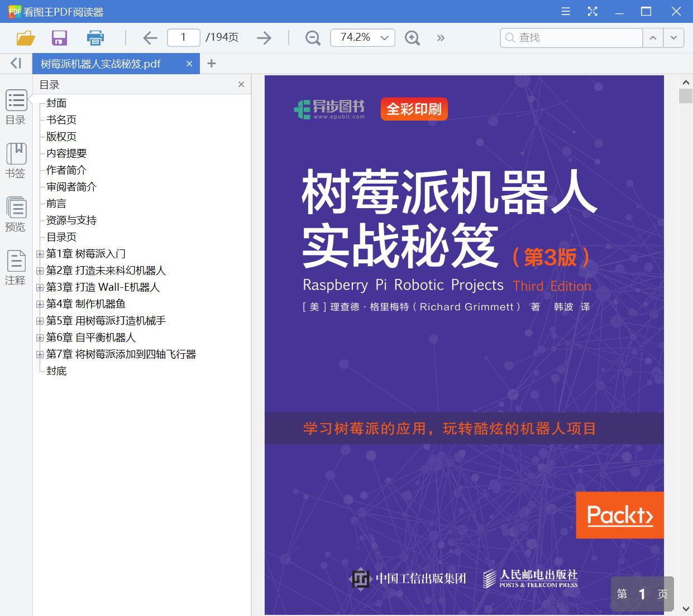Select 资源与支持 in the outline
This screenshot has height=616, width=693.
click(x=71, y=220)
